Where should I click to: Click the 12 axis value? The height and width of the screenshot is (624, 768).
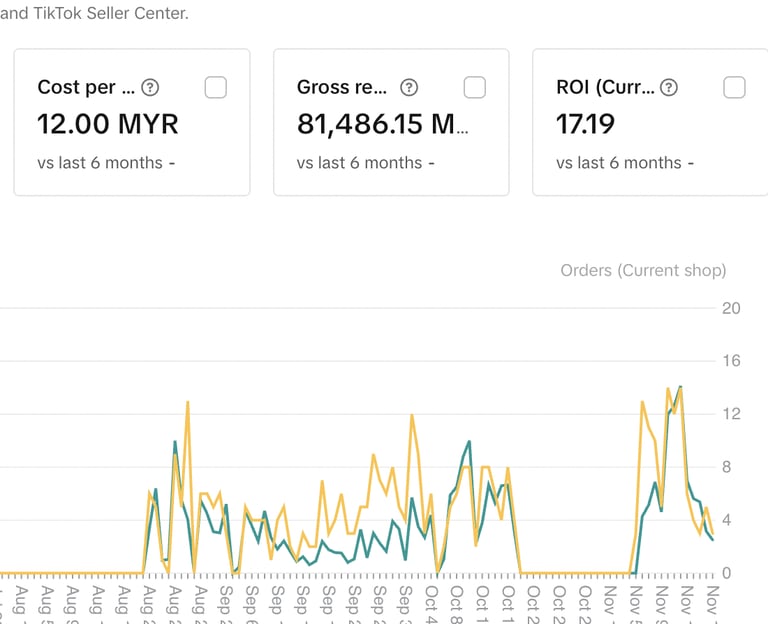731,414
